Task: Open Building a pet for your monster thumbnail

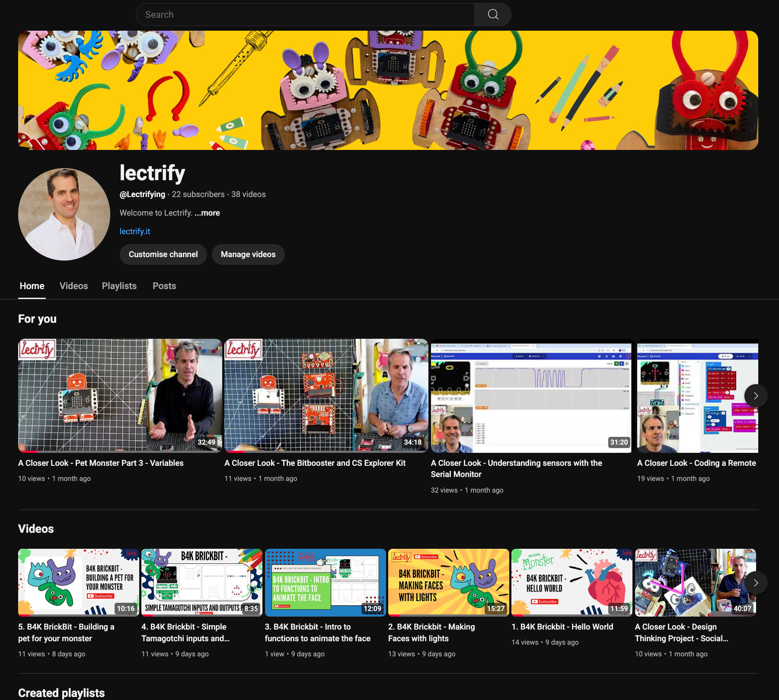Action: coord(78,582)
